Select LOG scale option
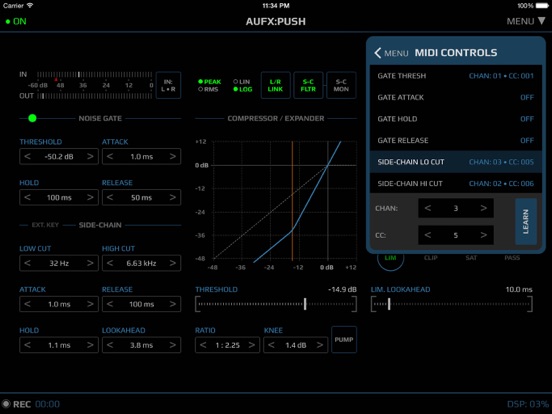Screen dimensions: 552x414 pos(243,89)
